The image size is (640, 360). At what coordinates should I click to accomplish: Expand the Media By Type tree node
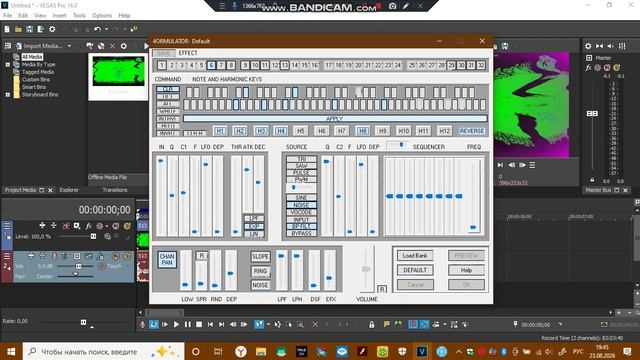tap(8, 64)
